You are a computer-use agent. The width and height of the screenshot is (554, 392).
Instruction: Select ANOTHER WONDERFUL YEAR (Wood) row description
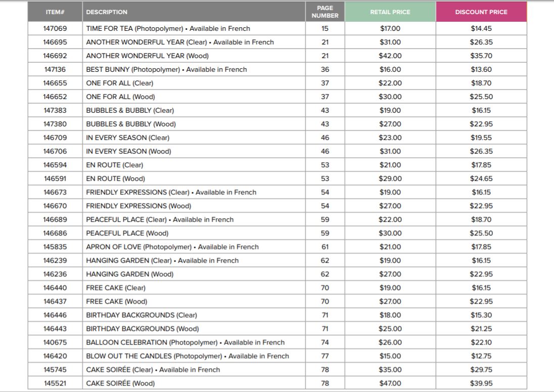pos(147,56)
